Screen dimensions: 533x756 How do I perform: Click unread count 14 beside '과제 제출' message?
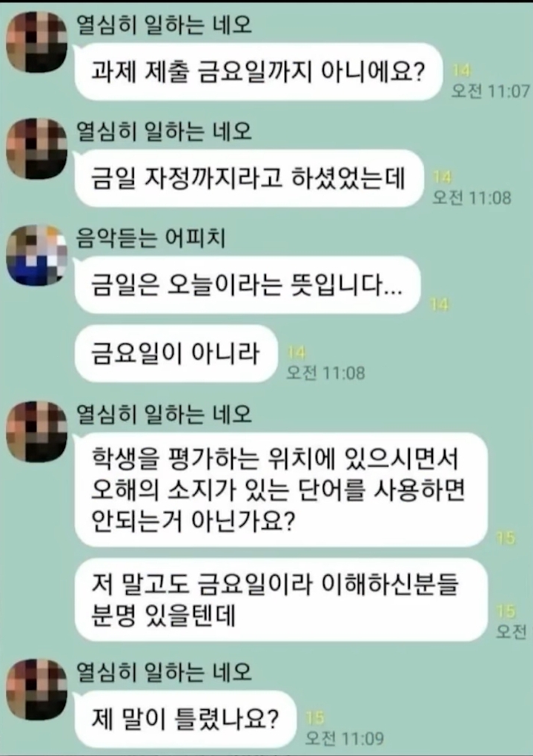(461, 70)
